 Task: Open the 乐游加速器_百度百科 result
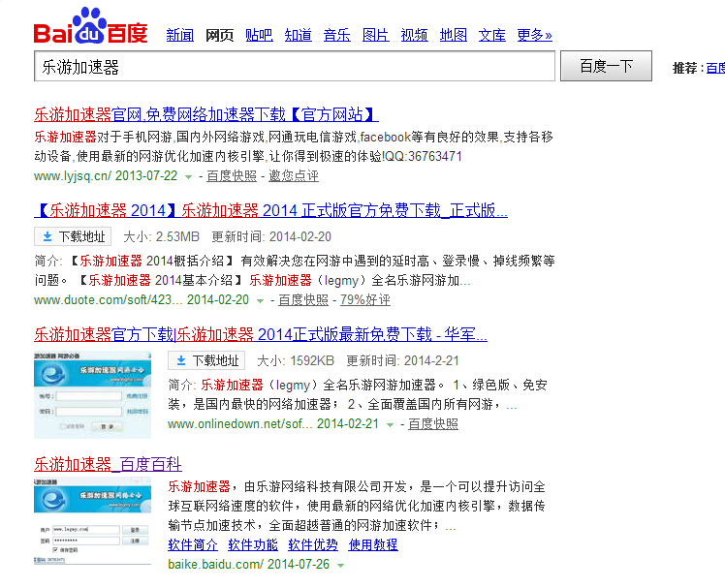(108, 464)
